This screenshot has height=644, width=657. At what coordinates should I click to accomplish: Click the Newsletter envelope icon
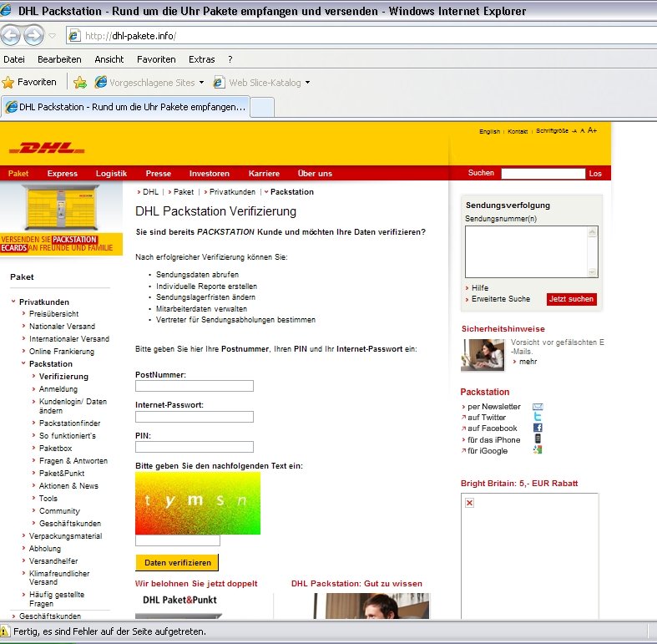click(x=538, y=407)
